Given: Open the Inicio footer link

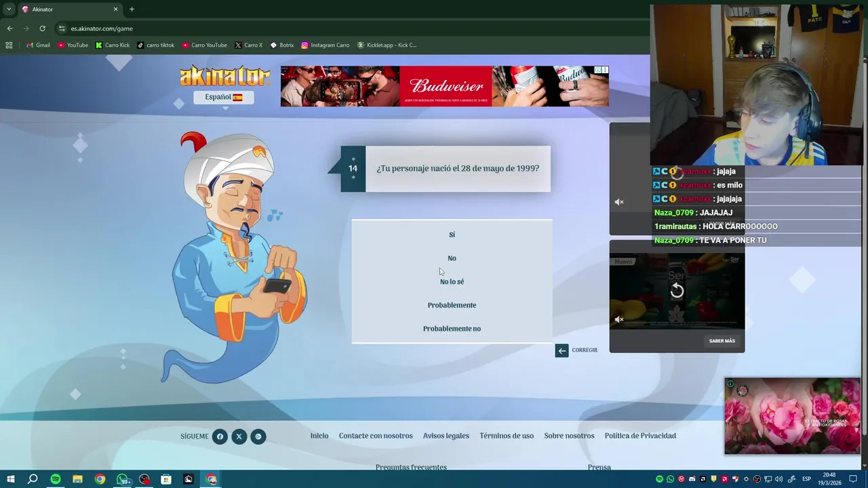Looking at the screenshot, I should tap(319, 436).
